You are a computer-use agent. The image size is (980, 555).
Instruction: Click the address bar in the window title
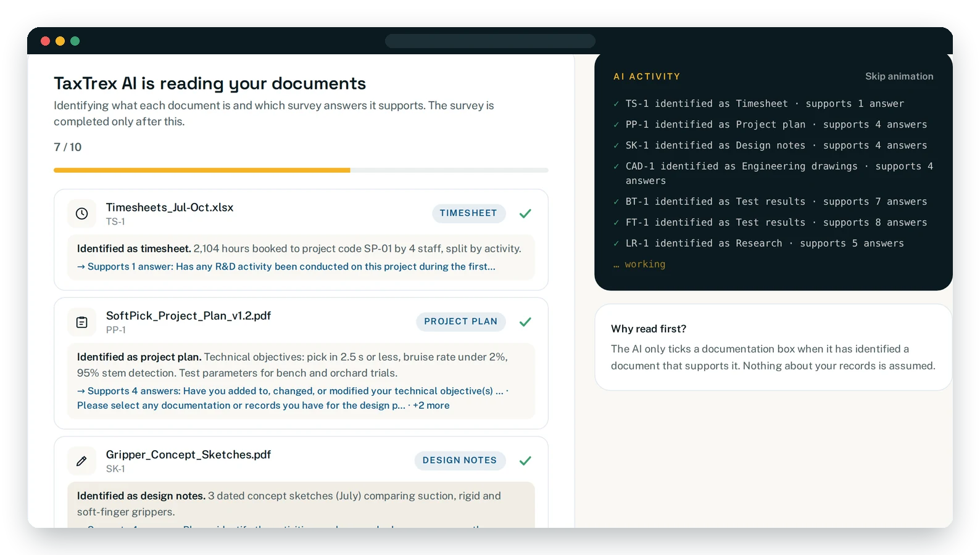[490, 41]
